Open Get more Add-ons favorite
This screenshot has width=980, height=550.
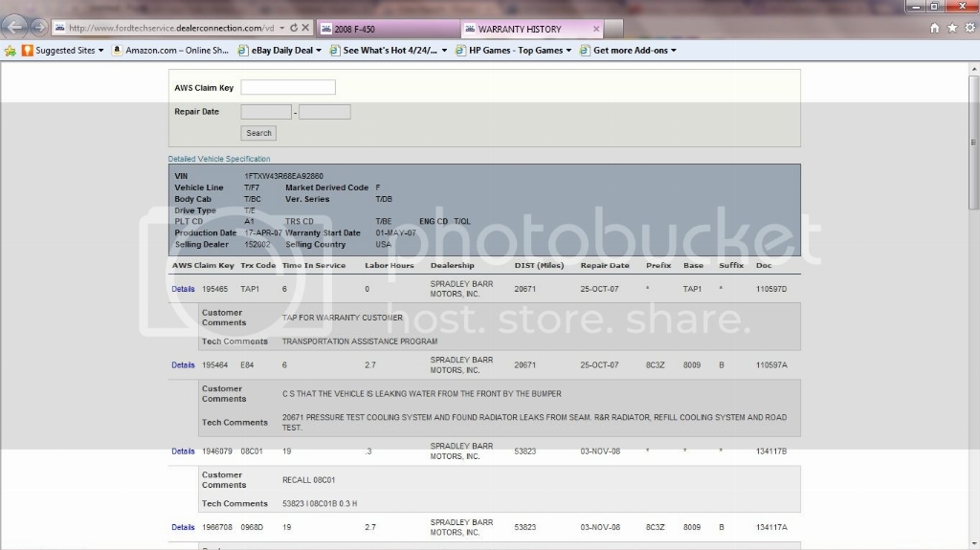click(x=624, y=51)
